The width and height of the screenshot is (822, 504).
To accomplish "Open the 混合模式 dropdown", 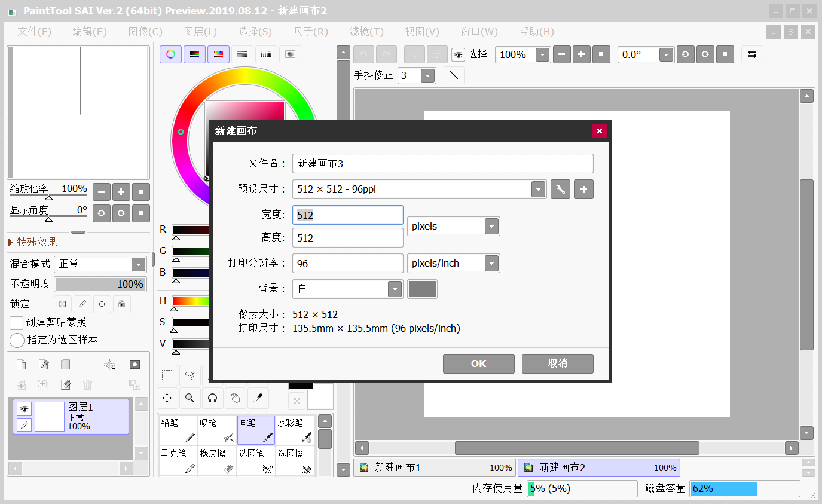I will point(138,264).
